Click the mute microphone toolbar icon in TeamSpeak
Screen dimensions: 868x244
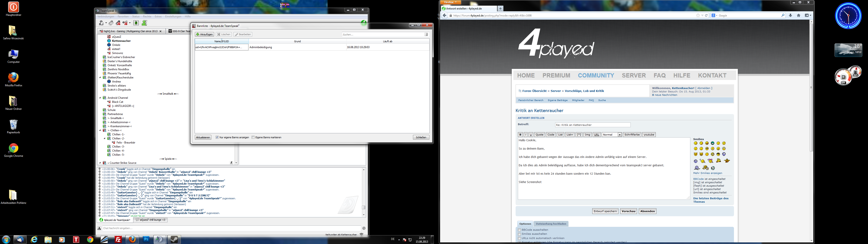(125, 23)
